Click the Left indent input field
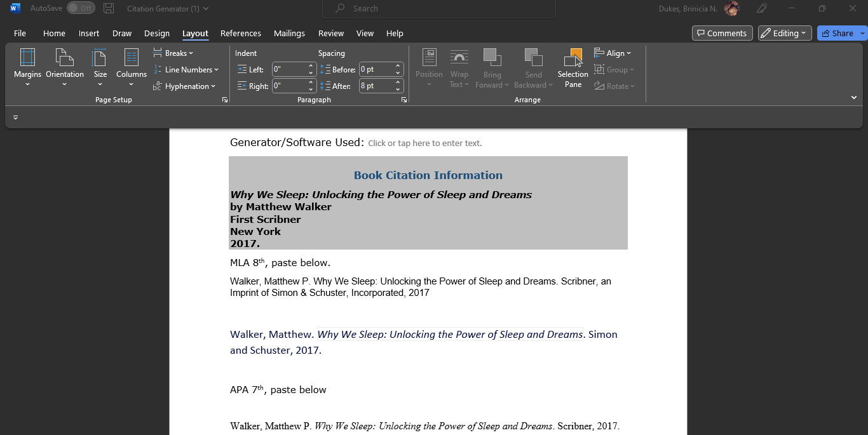Viewport: 868px width, 435px height. 289,69
